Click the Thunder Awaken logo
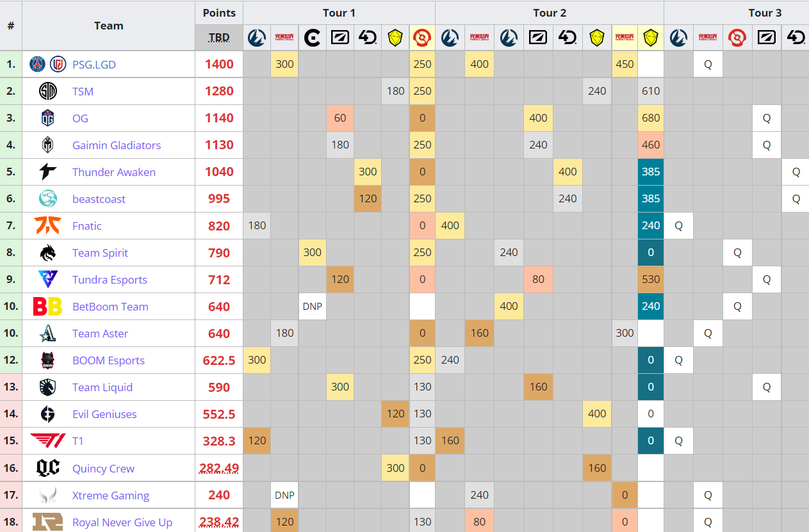The width and height of the screenshot is (809, 532). pos(48,172)
